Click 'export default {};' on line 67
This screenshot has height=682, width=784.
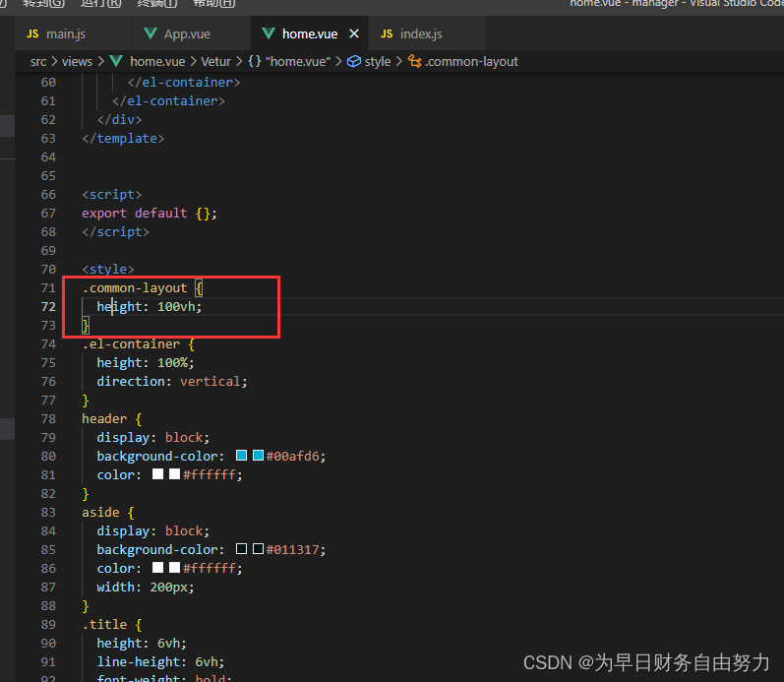pyautogui.click(x=150, y=214)
